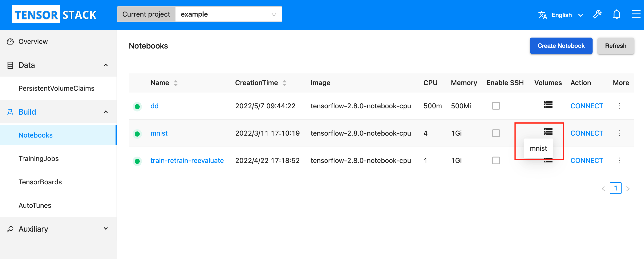Open the Current project dropdown

coord(229,14)
